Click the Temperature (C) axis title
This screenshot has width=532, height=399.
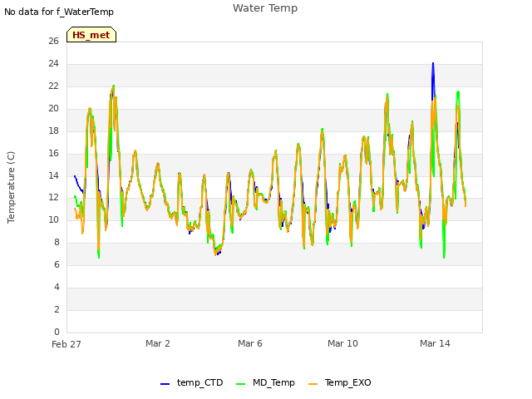(11, 187)
